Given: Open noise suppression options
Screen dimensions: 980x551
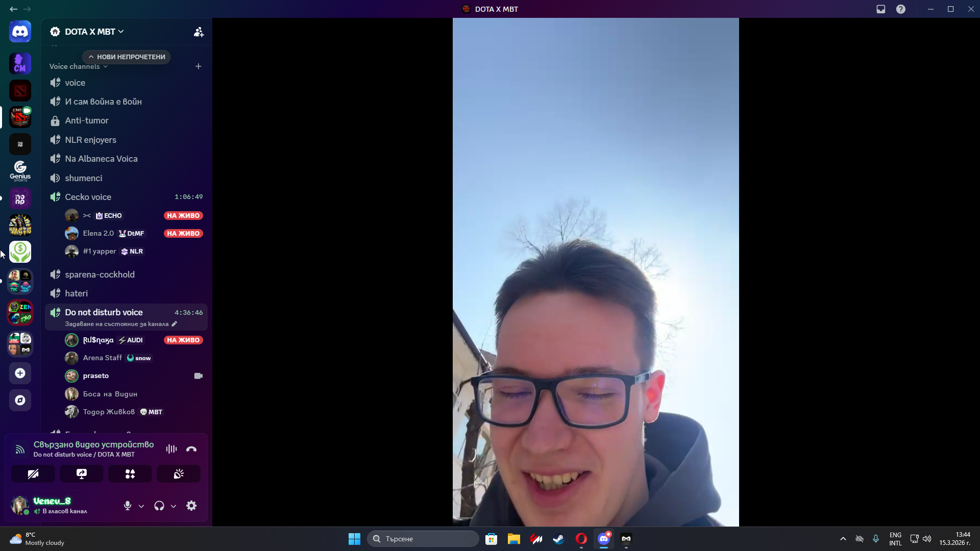Looking at the screenshot, I should pyautogui.click(x=171, y=449).
